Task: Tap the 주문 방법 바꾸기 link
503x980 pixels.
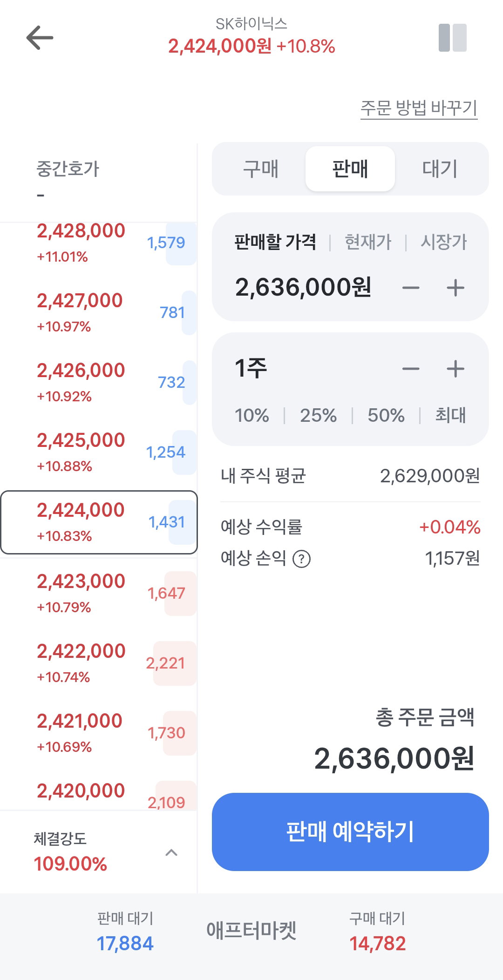Action: (x=419, y=108)
